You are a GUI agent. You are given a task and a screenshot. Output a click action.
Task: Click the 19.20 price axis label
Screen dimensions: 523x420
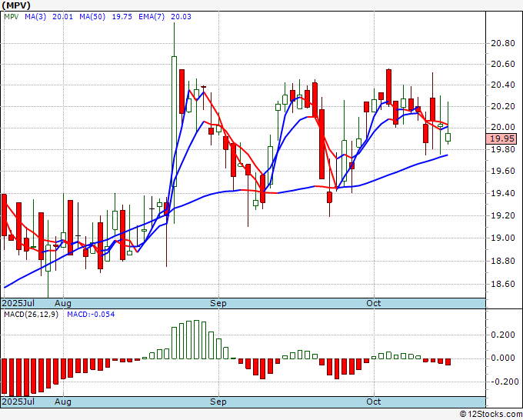(503, 215)
